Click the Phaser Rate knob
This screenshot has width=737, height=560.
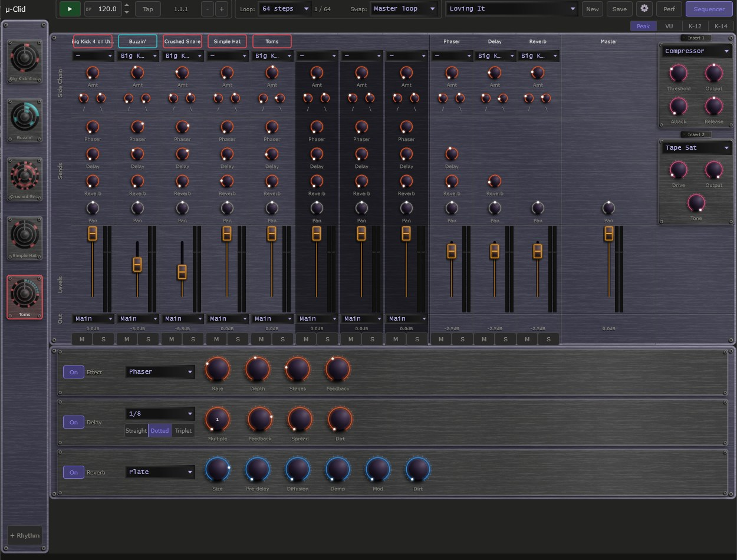218,370
